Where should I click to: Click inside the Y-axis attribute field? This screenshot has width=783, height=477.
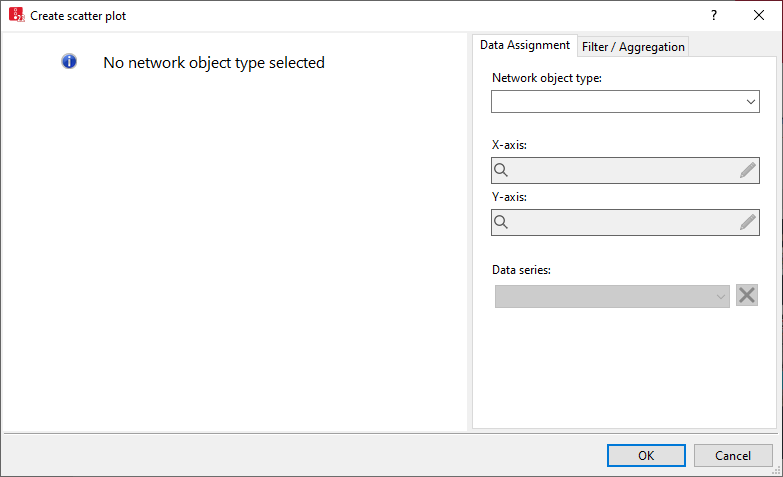click(624, 222)
